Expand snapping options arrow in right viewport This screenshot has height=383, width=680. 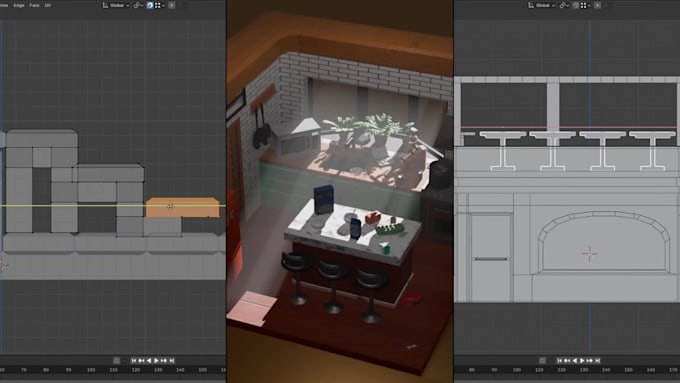(589, 5)
